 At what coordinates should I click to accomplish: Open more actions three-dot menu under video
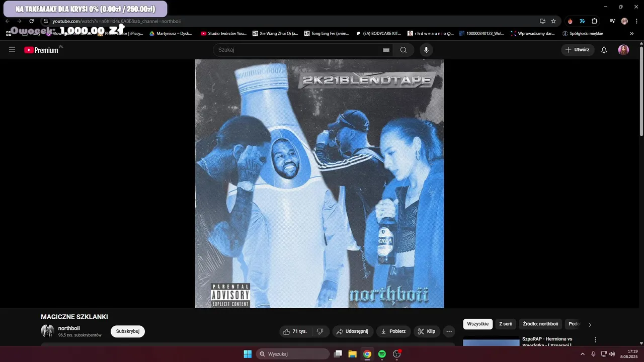click(x=449, y=331)
